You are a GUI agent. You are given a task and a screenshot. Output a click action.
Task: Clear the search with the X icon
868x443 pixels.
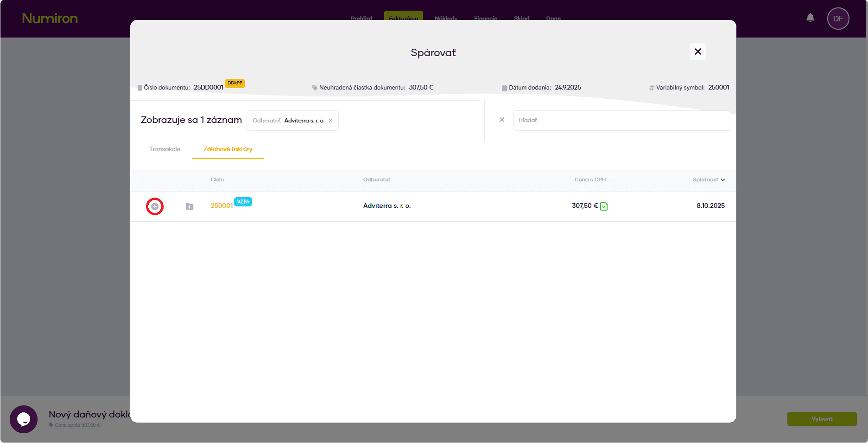501,120
